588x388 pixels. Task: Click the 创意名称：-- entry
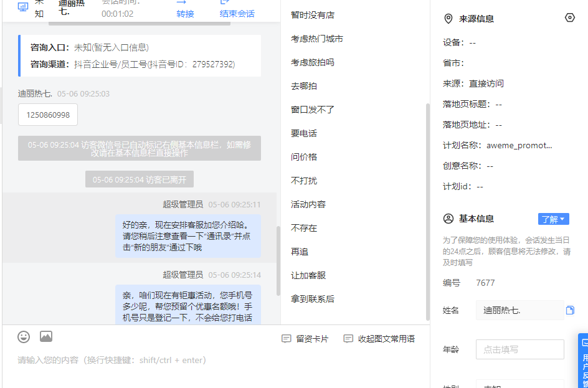[468, 166]
